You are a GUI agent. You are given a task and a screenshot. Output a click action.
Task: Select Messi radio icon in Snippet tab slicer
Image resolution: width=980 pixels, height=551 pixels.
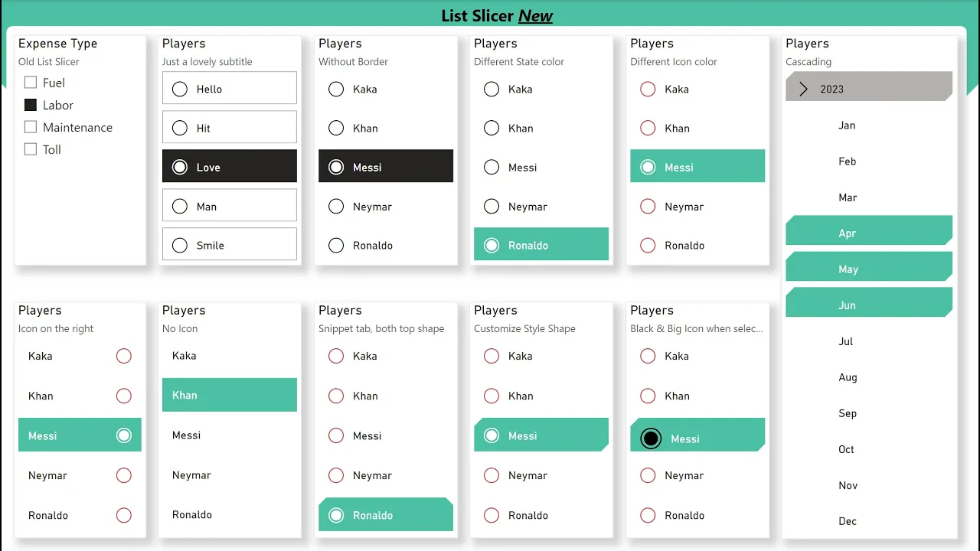(336, 435)
